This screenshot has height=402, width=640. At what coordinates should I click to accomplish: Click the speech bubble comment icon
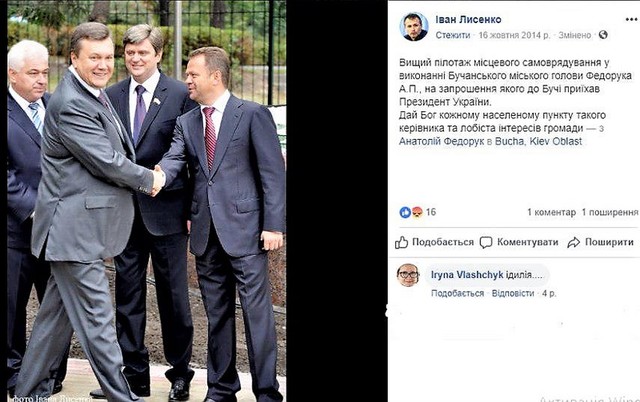pos(486,242)
